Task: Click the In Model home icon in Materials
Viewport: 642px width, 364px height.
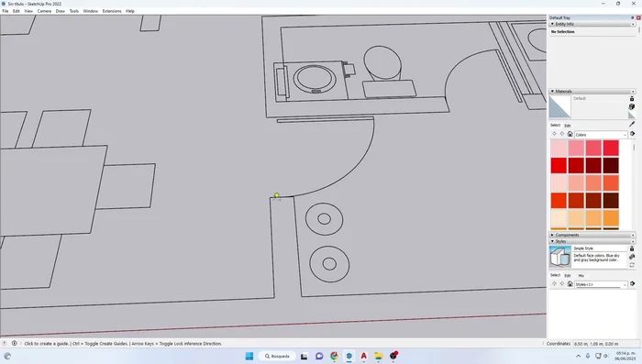Action: click(x=570, y=134)
